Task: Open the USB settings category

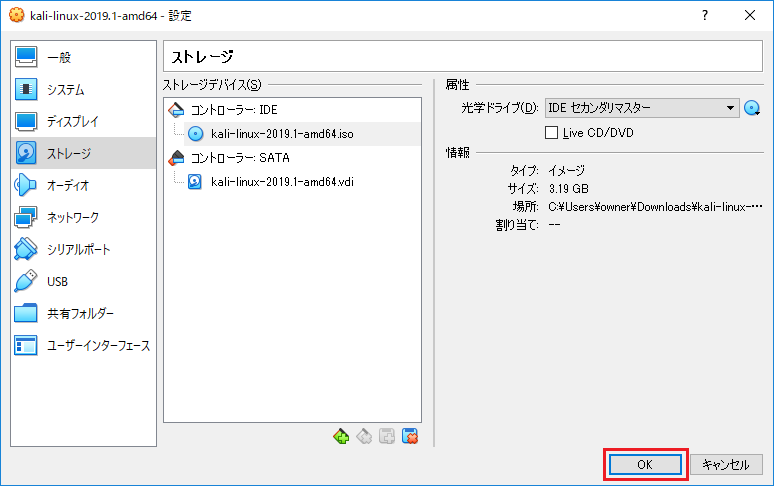Action: coord(83,282)
